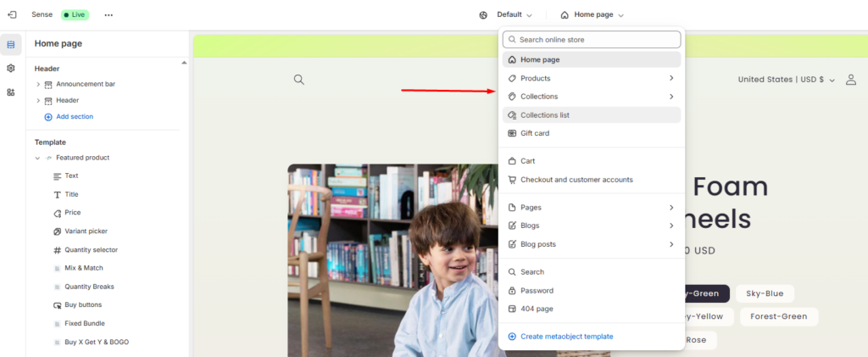Select the Forest-Green variant option
This screenshot has width=868, height=357.
(779, 317)
